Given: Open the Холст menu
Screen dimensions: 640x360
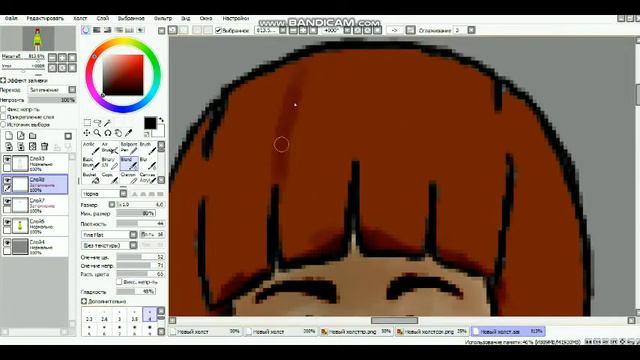Looking at the screenshot, I should 80,18.
